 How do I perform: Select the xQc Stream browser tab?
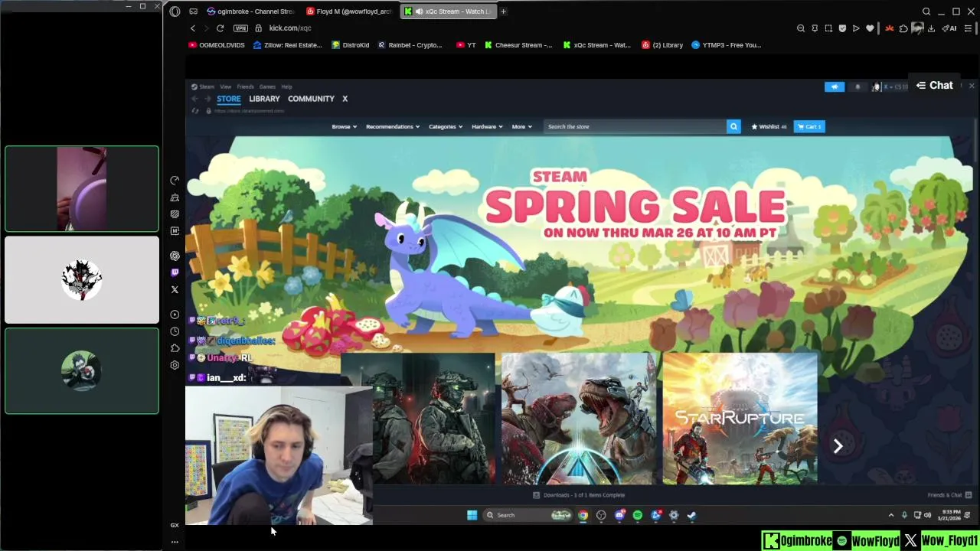pos(449,11)
